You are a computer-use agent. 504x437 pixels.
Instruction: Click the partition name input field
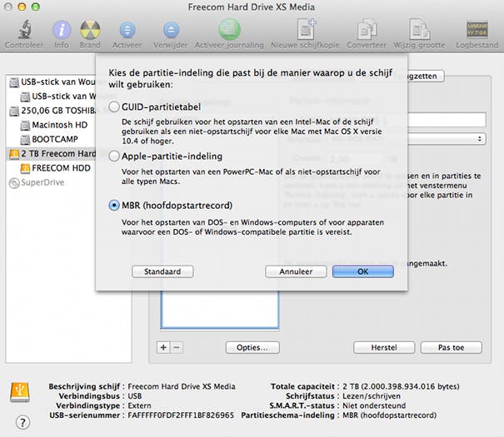pos(447,120)
